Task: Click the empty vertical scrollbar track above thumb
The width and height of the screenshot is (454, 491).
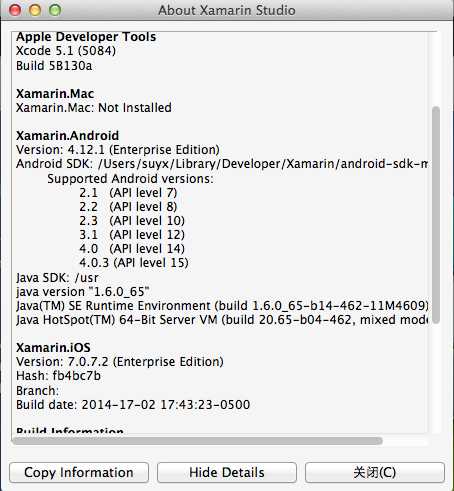Action: [x=436, y=69]
